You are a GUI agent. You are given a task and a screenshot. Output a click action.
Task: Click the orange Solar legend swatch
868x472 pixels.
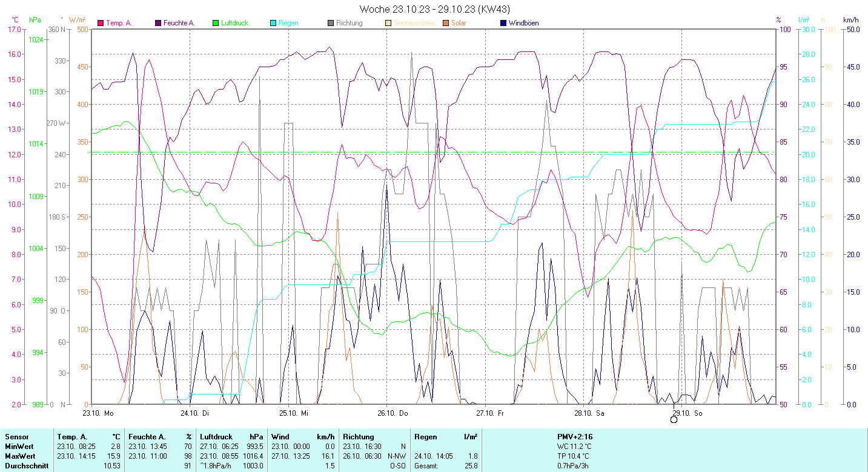446,23
